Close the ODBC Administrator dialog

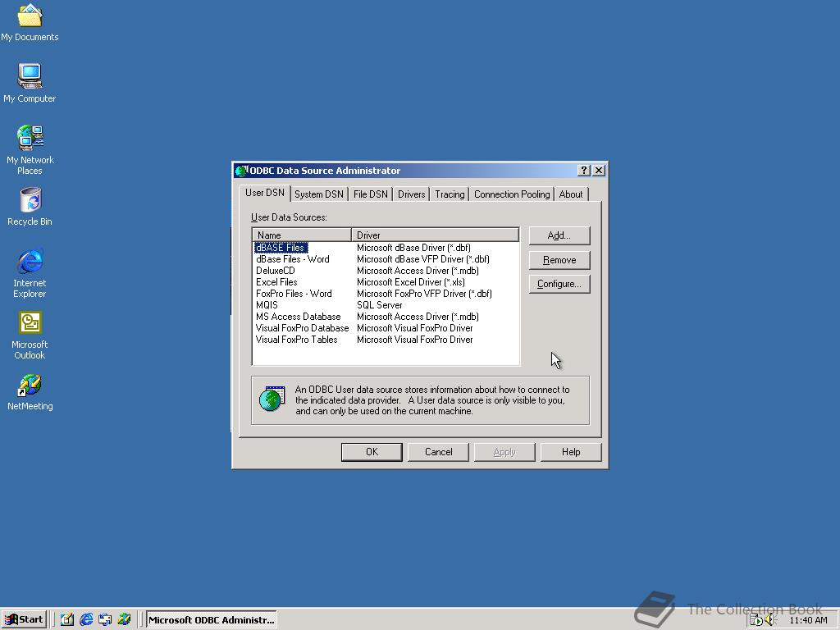[x=599, y=171]
